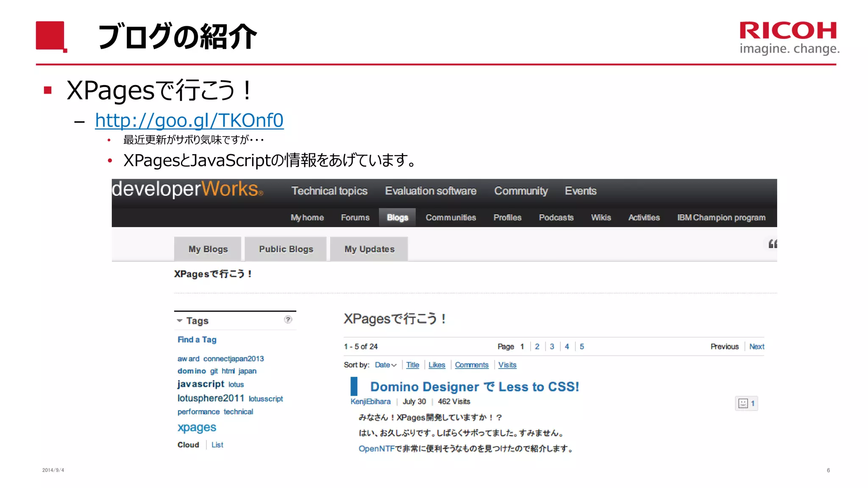Select the lotus tag

pos(236,385)
